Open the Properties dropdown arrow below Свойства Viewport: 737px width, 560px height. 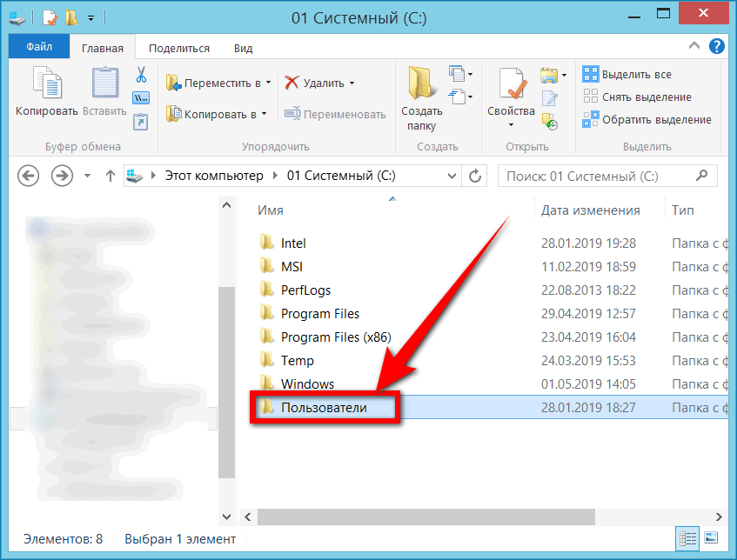click(512, 125)
